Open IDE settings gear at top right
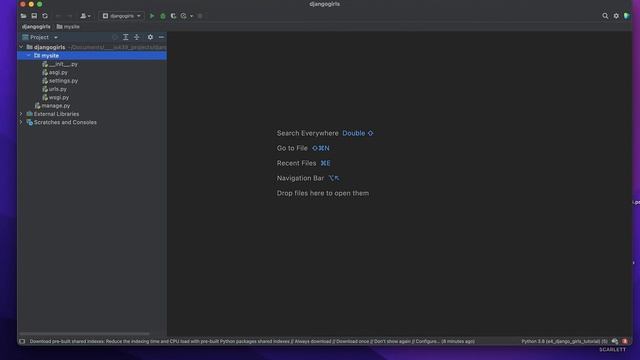Viewport: 640px width, 360px height. [x=616, y=16]
